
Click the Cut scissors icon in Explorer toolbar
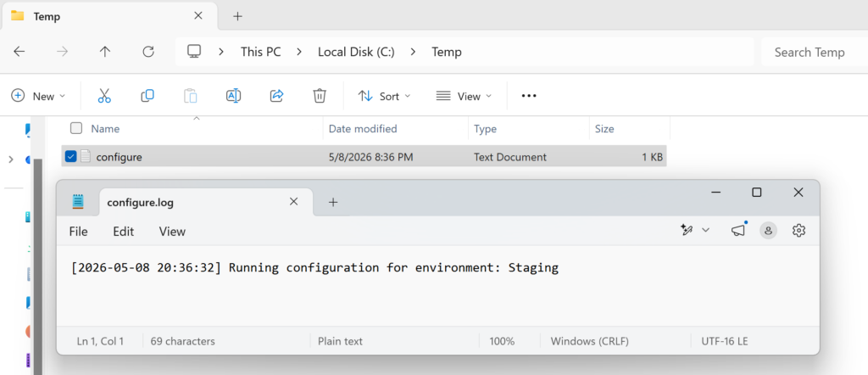pos(104,96)
